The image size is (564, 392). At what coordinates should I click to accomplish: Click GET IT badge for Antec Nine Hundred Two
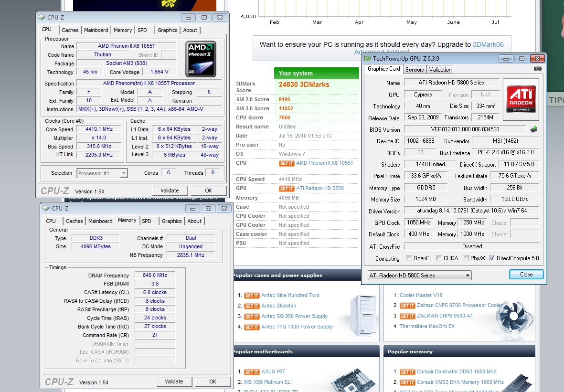(251, 296)
